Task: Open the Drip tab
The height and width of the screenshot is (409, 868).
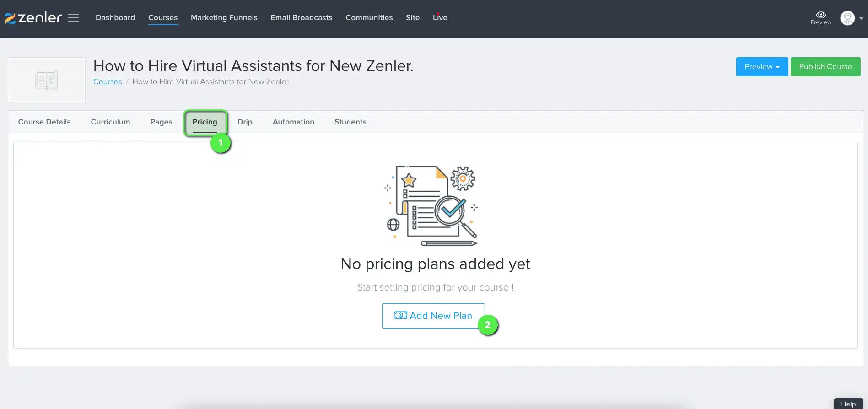Action: (245, 122)
